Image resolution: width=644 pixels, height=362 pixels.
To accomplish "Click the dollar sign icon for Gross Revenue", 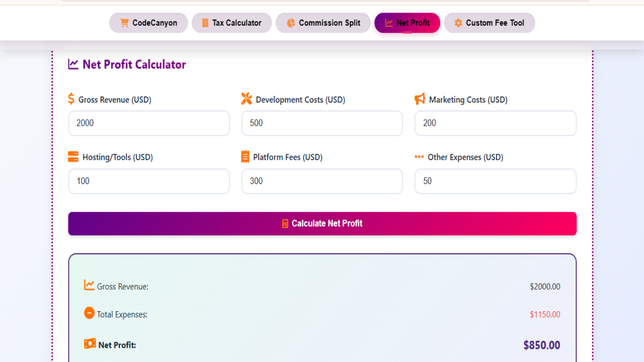I will coord(71,99).
